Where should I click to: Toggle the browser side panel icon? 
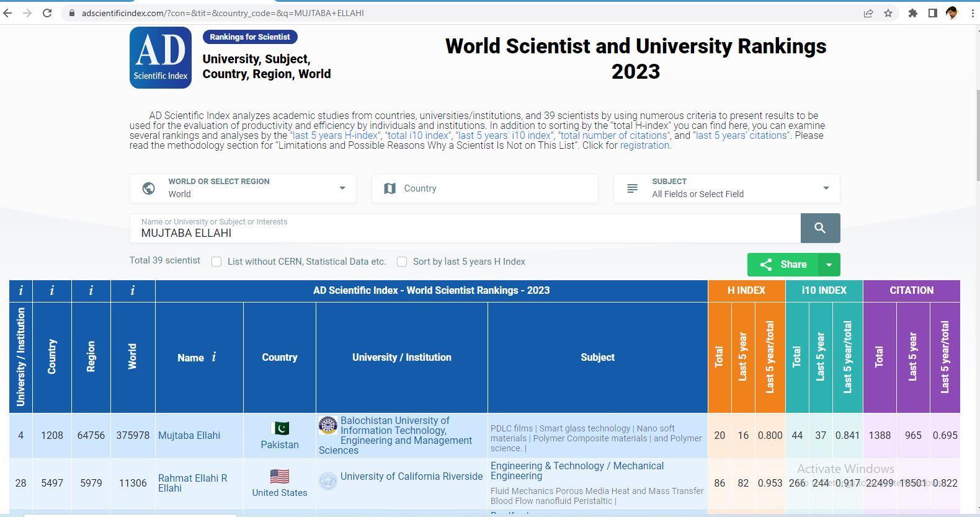point(932,13)
